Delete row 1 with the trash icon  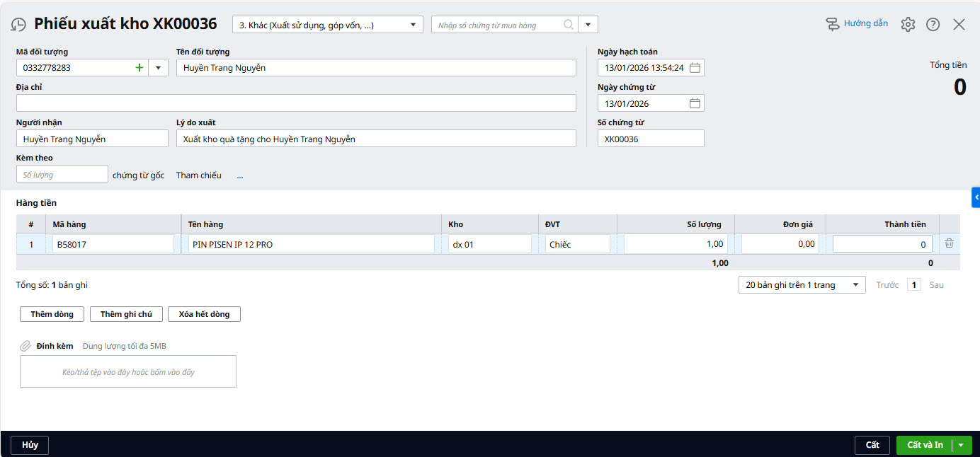pyautogui.click(x=949, y=243)
